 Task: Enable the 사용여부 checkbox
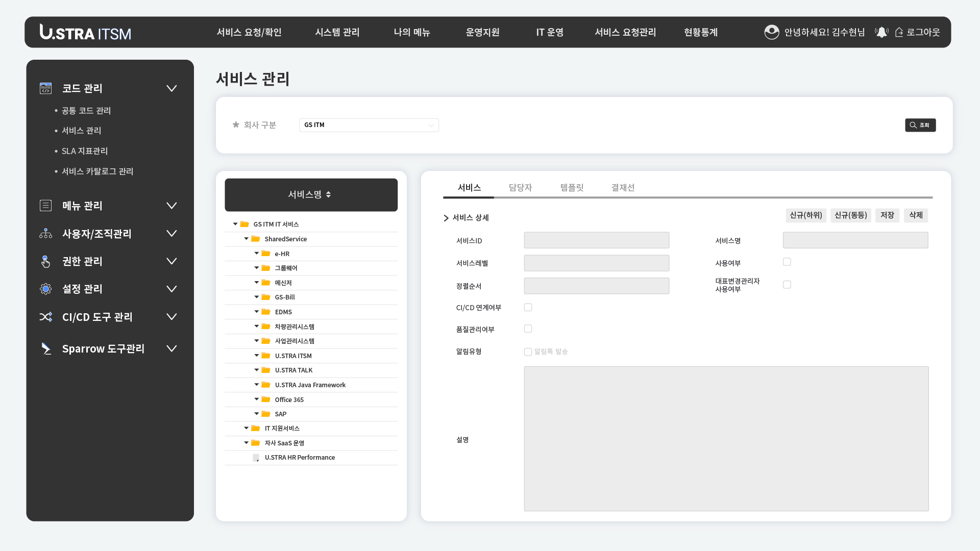pos(787,262)
